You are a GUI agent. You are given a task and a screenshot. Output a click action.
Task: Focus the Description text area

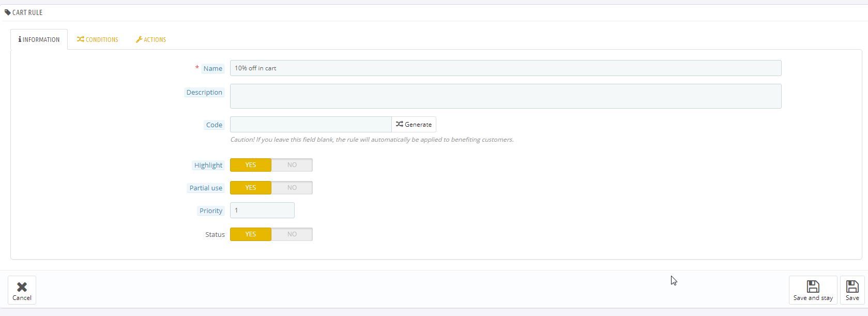coord(505,96)
